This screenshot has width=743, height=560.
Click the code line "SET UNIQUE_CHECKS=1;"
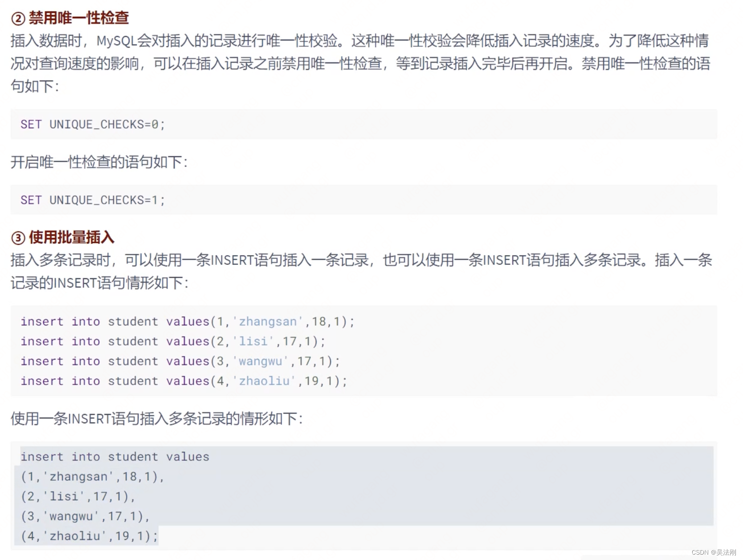tap(93, 200)
